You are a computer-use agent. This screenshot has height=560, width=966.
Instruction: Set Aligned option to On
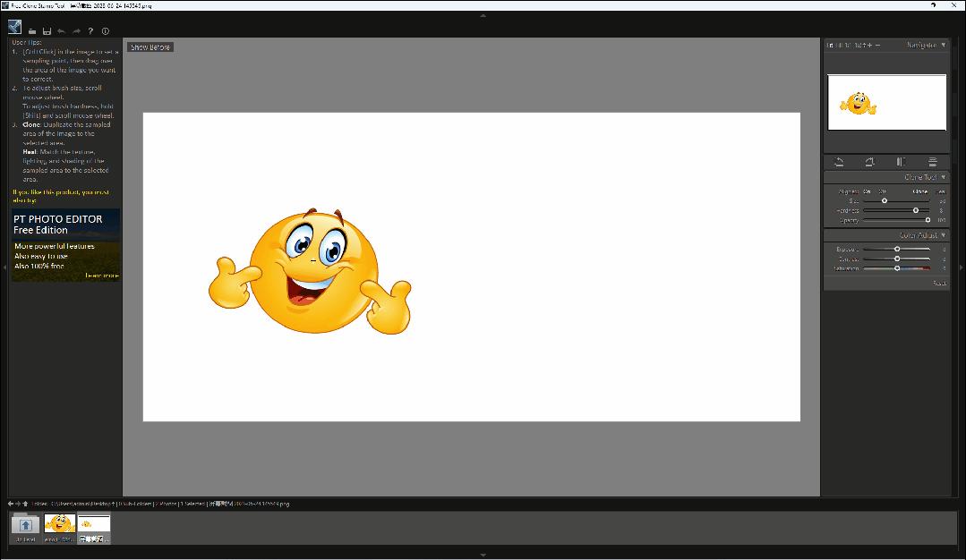point(867,191)
